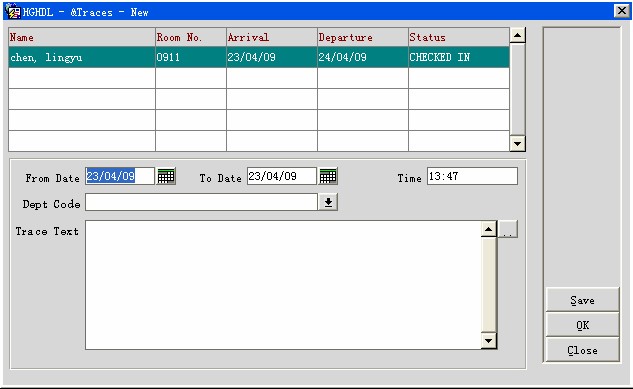
Task: Click the Close button
Action: pyautogui.click(x=582, y=350)
